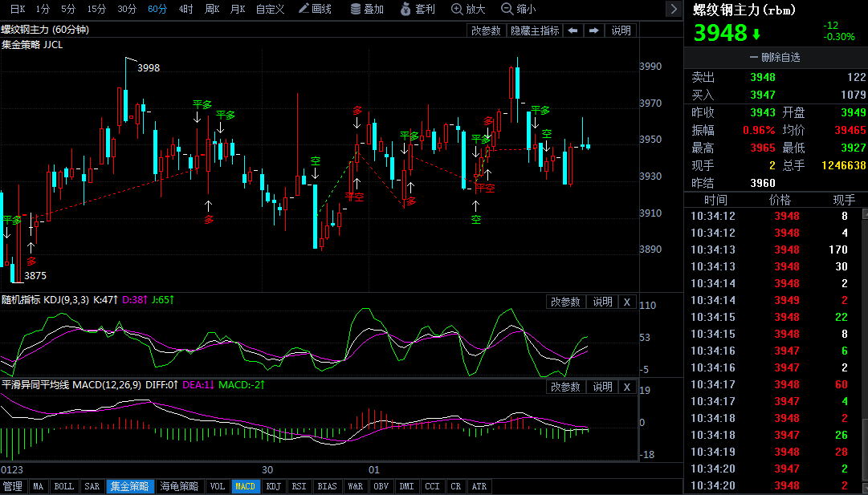
Task: Close the MACD indicator panel
Action: coord(627,386)
